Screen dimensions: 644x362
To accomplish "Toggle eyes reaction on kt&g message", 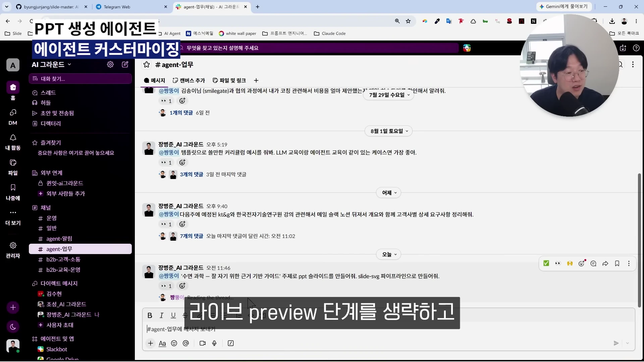I will click(166, 224).
